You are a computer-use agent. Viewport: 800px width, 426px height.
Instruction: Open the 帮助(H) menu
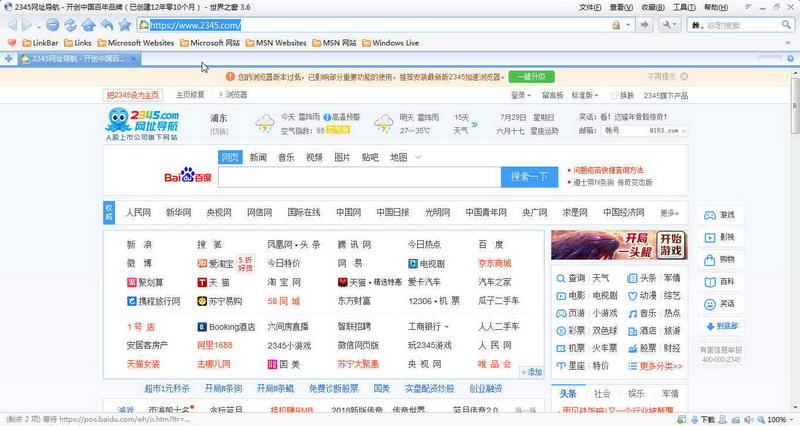pyautogui.click(x=716, y=7)
